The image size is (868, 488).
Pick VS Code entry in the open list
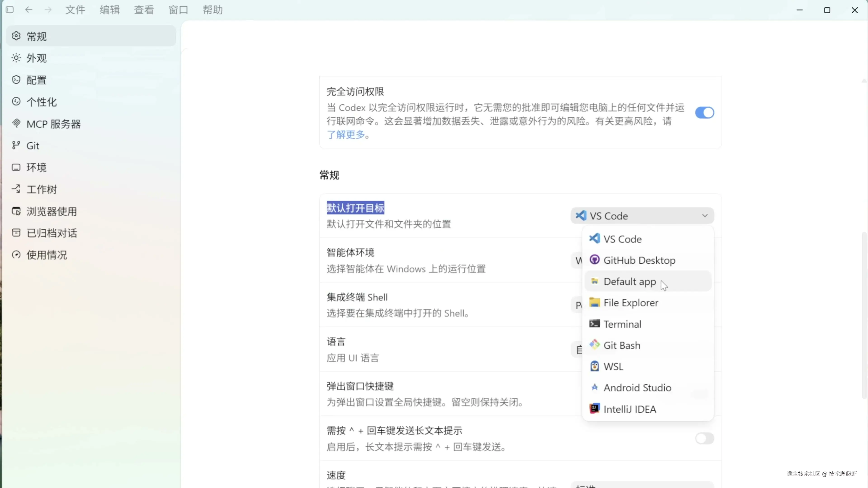click(x=622, y=239)
